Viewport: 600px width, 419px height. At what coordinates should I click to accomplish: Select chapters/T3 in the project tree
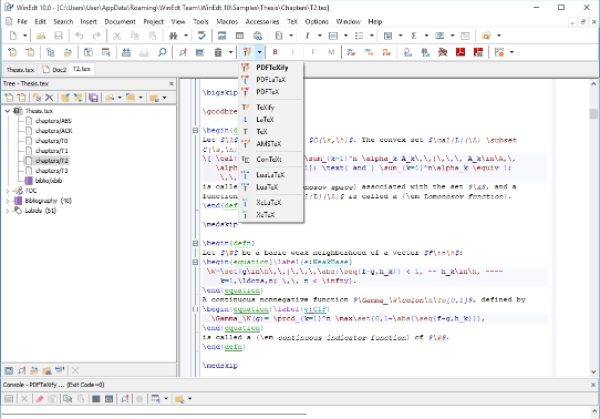coord(51,171)
